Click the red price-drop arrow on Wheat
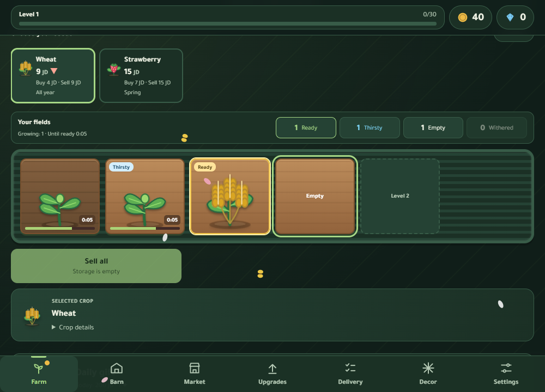 [54, 71]
